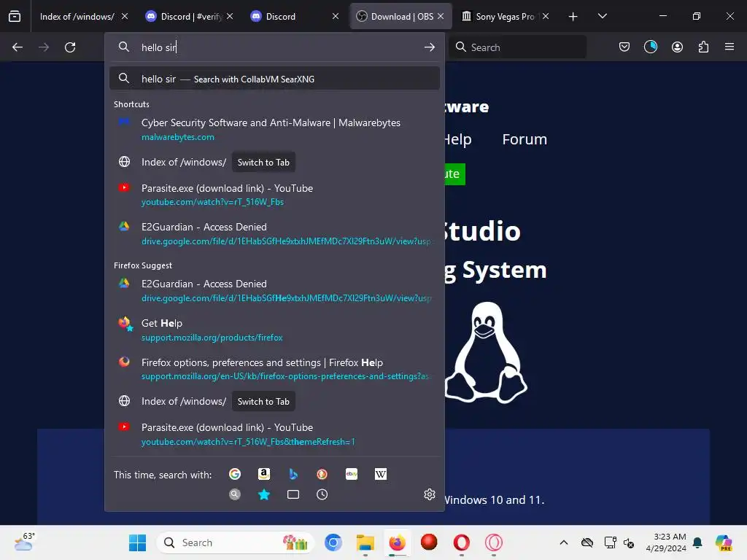Switch to the Index of /windows/ tab

point(77,17)
